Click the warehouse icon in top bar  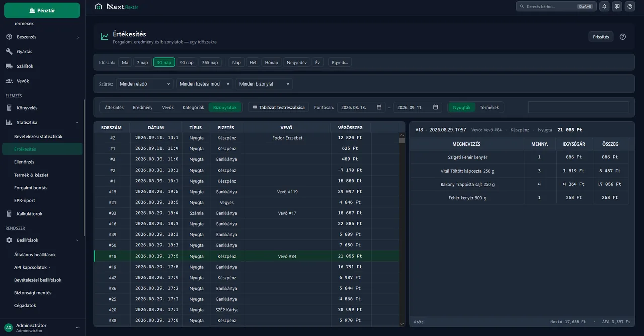[99, 7]
